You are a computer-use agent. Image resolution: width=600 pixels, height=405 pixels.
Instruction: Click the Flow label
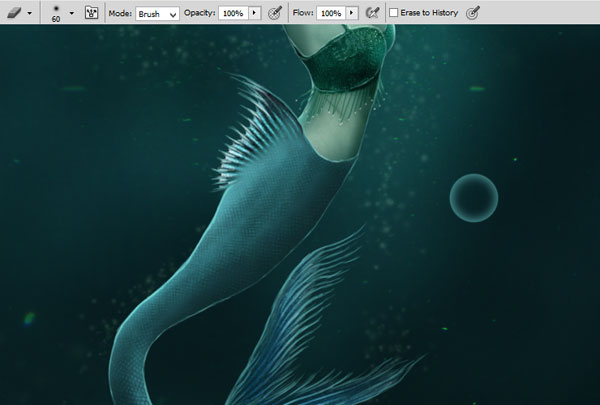[303, 13]
